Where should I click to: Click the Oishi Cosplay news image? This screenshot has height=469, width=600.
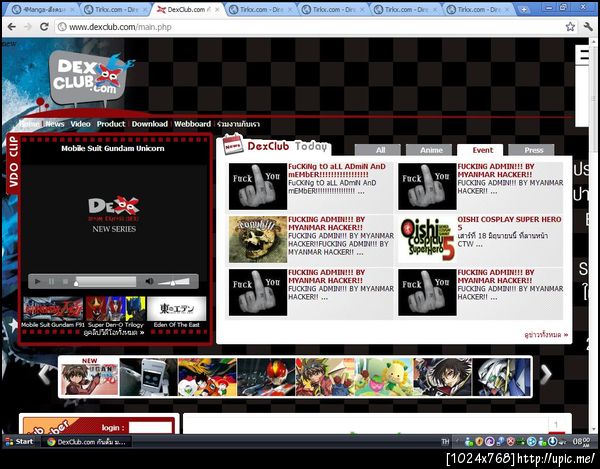click(x=427, y=239)
